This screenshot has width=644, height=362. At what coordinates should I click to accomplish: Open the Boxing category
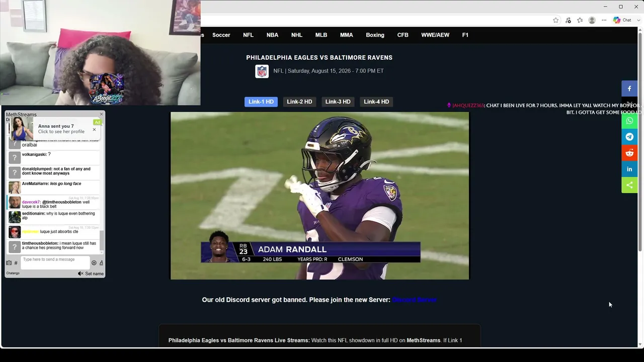[x=375, y=35]
